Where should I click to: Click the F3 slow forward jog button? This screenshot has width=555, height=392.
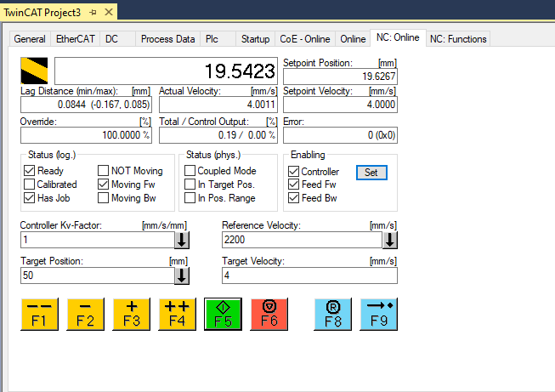tap(132, 314)
